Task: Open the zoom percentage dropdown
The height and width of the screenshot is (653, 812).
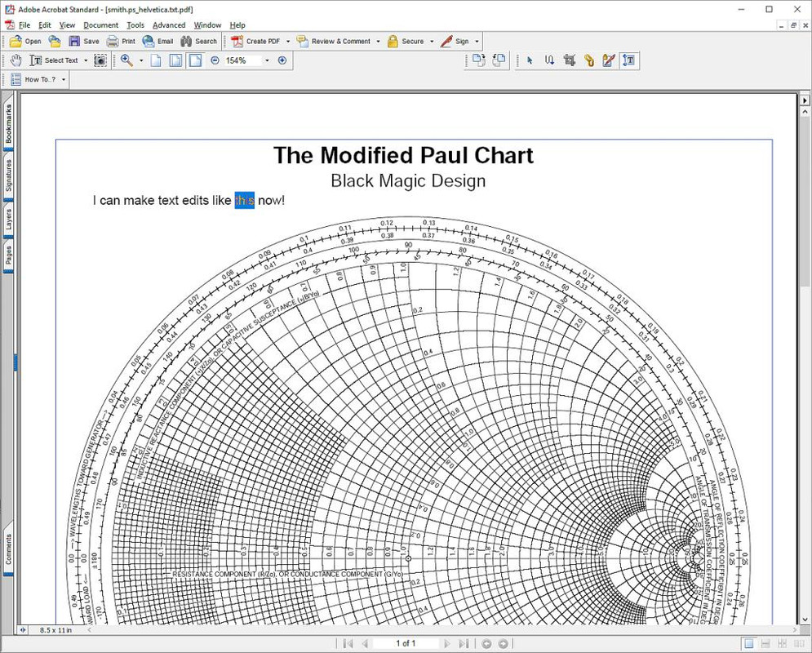Action: [x=267, y=60]
